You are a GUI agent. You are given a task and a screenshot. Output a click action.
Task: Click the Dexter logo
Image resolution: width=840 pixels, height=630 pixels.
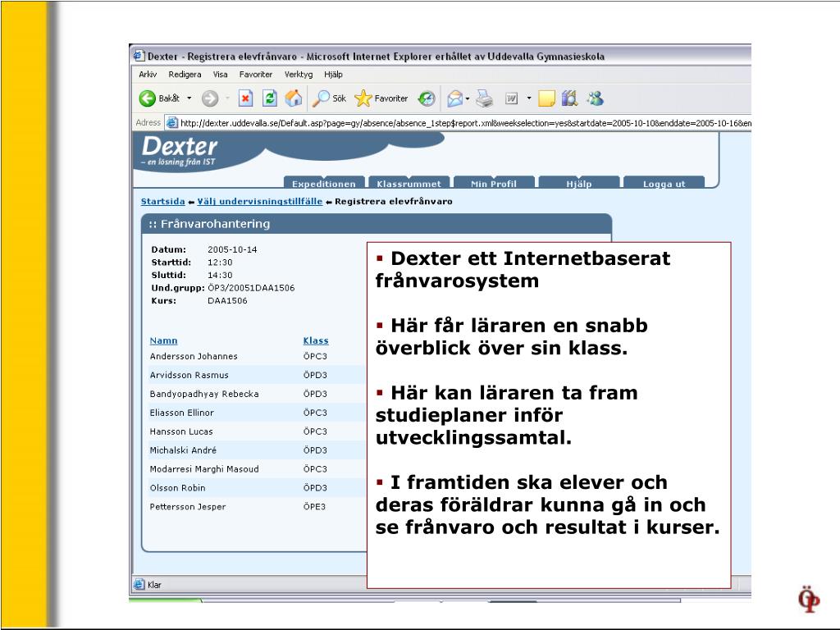179,151
